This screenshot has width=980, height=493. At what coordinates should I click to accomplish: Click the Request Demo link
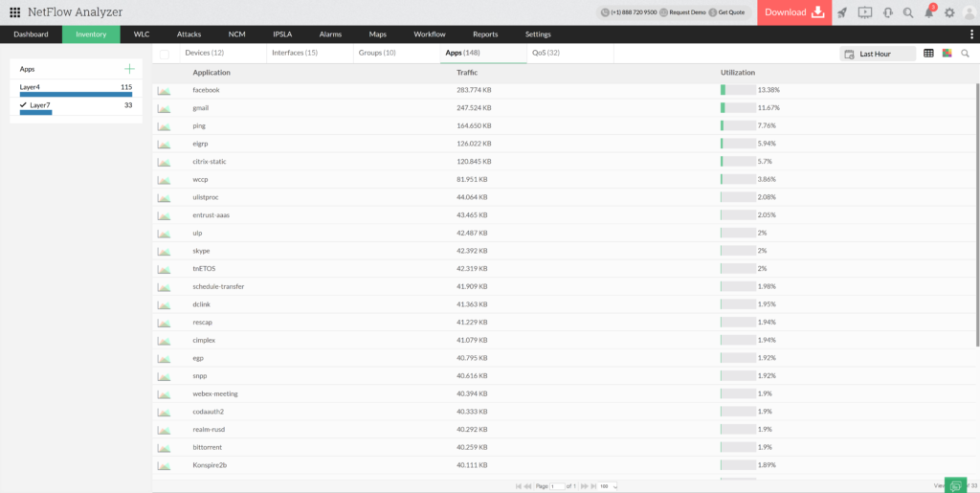pos(685,12)
